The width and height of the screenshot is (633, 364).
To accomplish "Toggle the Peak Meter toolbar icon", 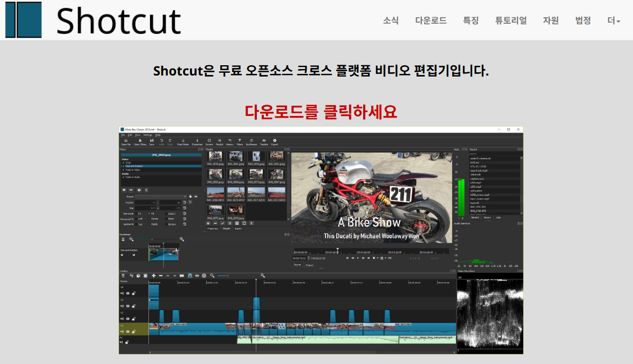I will pos(183,142).
